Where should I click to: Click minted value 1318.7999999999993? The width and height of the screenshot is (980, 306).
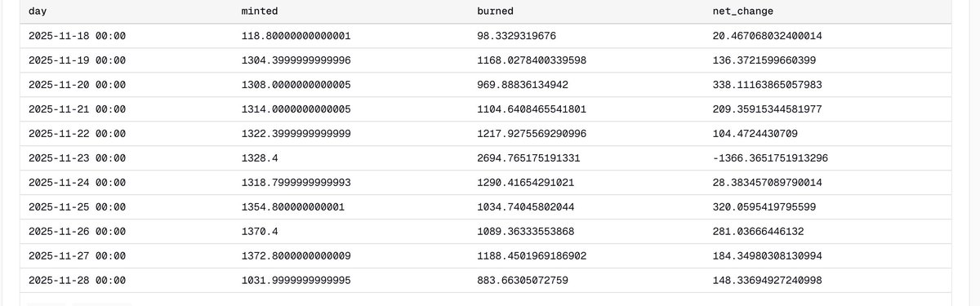[296, 183]
